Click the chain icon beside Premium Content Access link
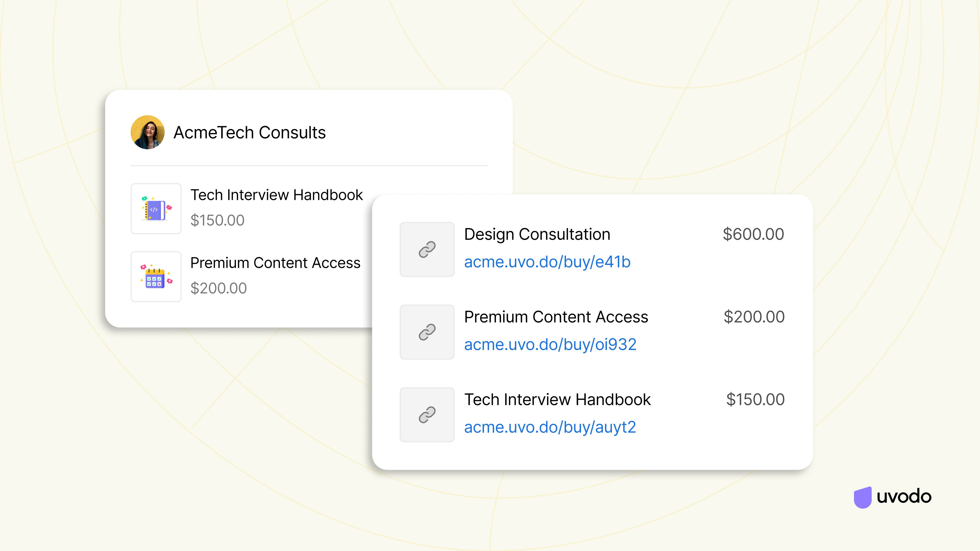 coord(427,332)
